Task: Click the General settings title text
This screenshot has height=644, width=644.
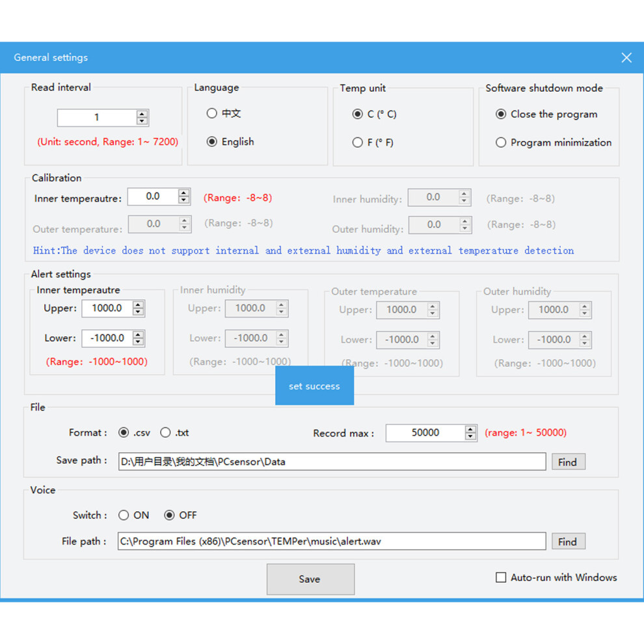Action: pos(51,57)
